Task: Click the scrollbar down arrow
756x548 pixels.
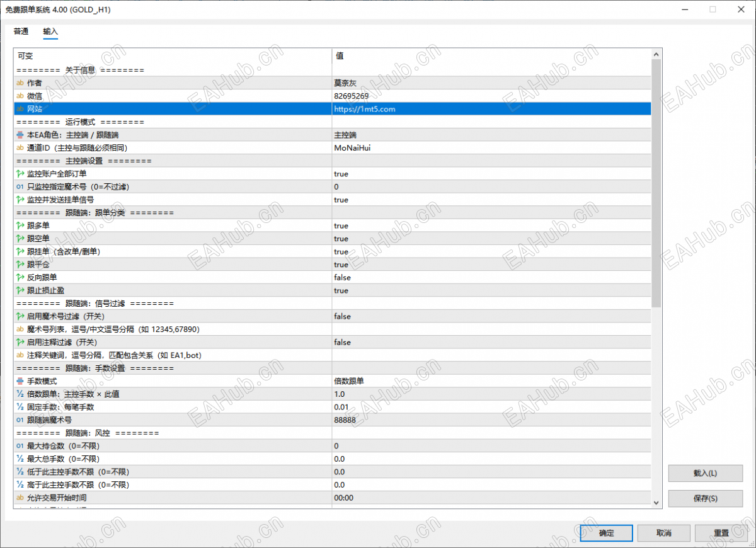Action: 656,502
